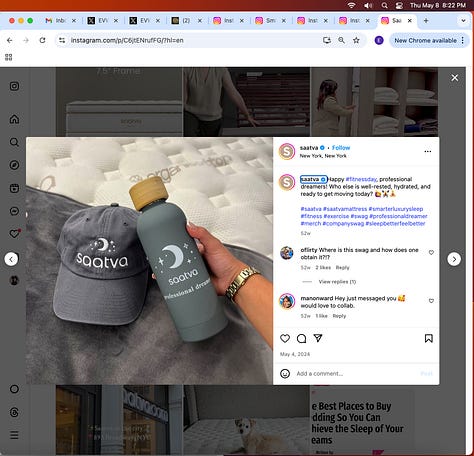The width and height of the screenshot is (474, 456).
Task: Close the Gmail Inbox tab
Action: tap(74, 21)
